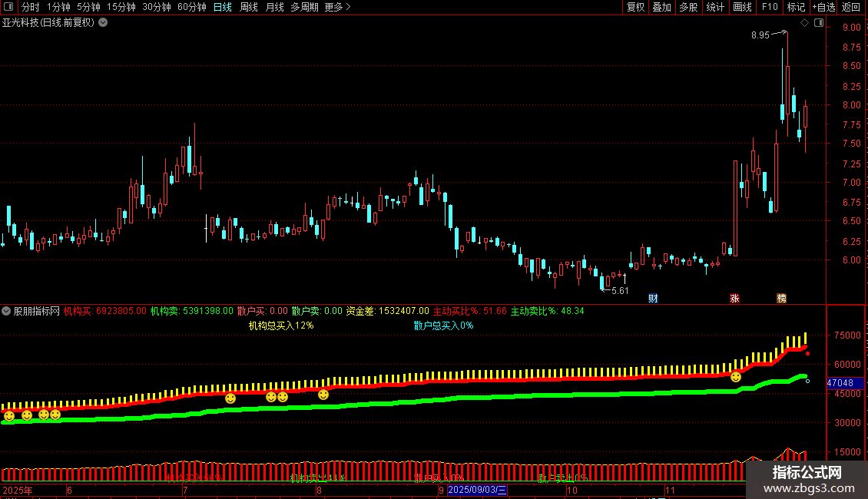Screen dimensions: 868x499
Task: Toggle 复权 price adjustment
Action: 635,7
